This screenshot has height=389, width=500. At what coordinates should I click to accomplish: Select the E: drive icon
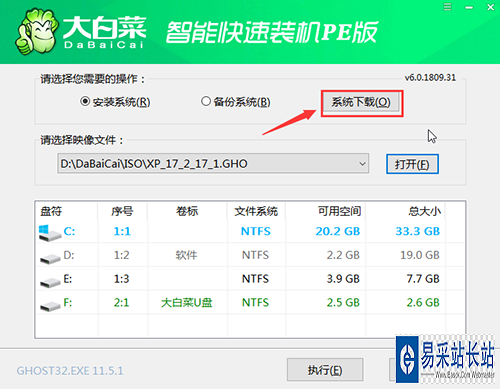pos(50,282)
